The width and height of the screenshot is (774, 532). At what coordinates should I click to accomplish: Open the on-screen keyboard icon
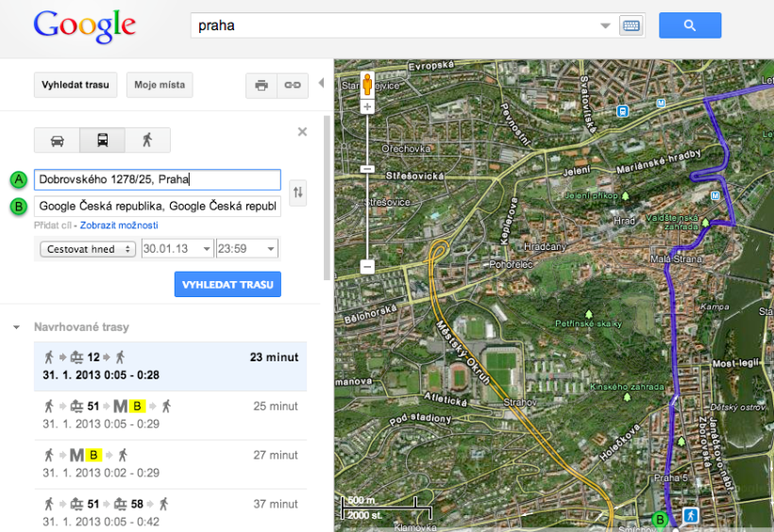tap(631, 25)
